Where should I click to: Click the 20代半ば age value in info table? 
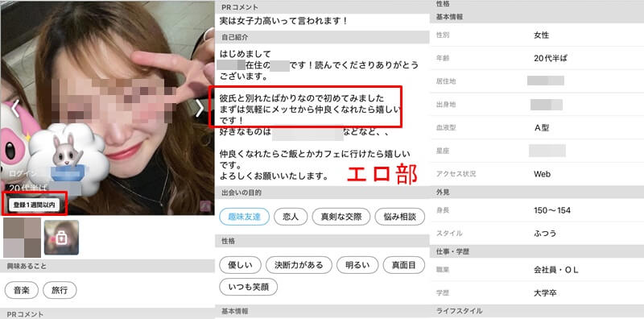(551, 58)
